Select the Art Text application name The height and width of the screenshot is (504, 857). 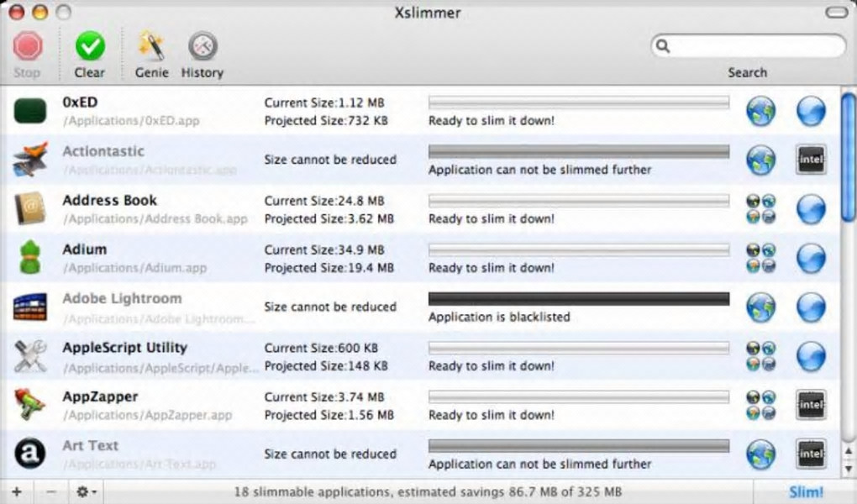click(x=90, y=446)
